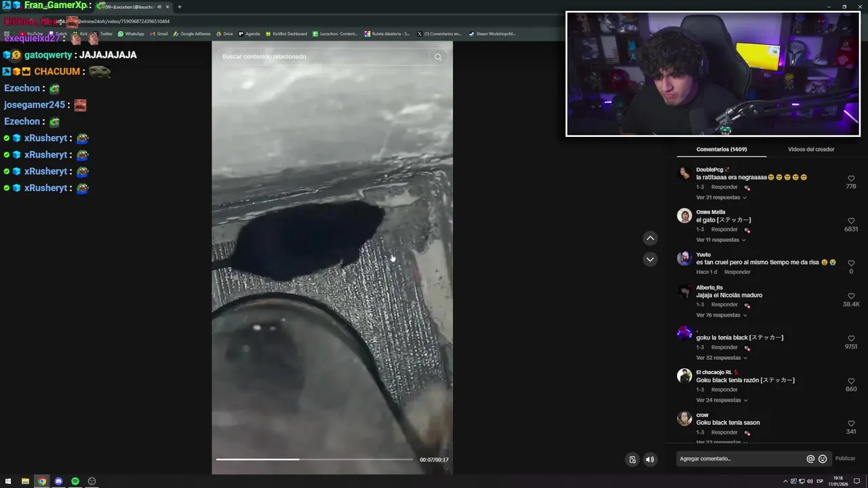868x488 pixels.
Task: Expand 'Ver 32 respuestas' replies
Action: [721, 358]
